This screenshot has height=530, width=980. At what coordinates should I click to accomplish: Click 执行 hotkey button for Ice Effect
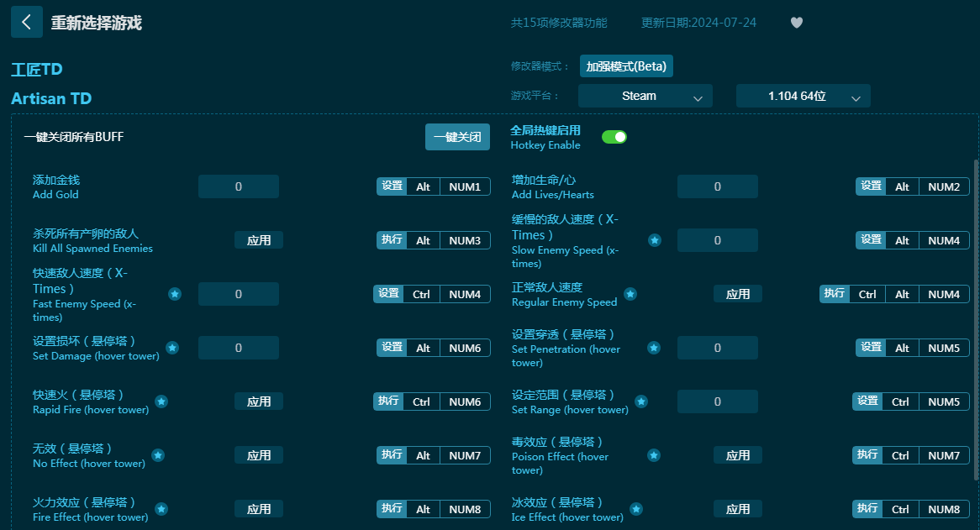(867, 508)
